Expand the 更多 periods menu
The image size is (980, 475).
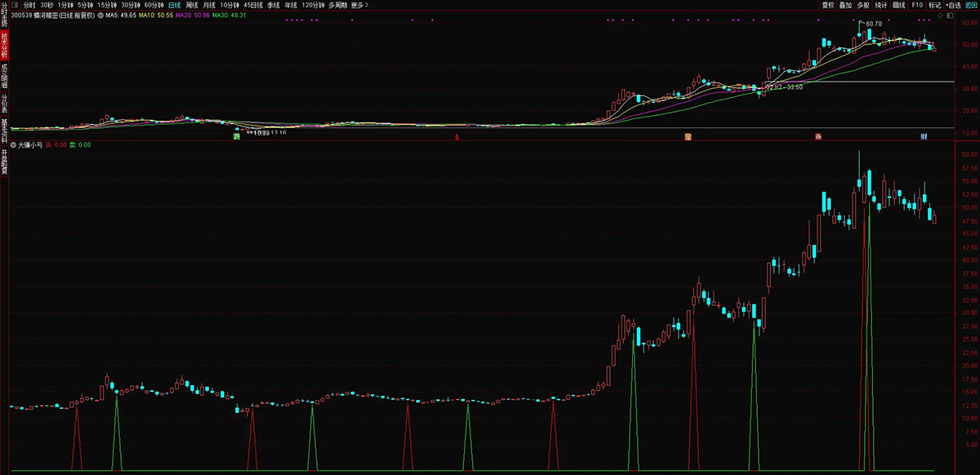click(x=359, y=5)
